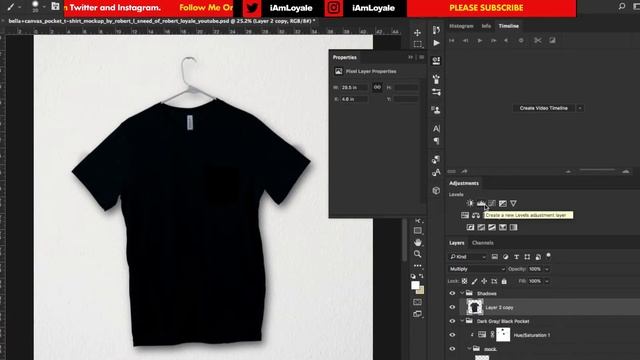Switch to the Channels tab
Screen dimensions: 640x360
point(482,243)
